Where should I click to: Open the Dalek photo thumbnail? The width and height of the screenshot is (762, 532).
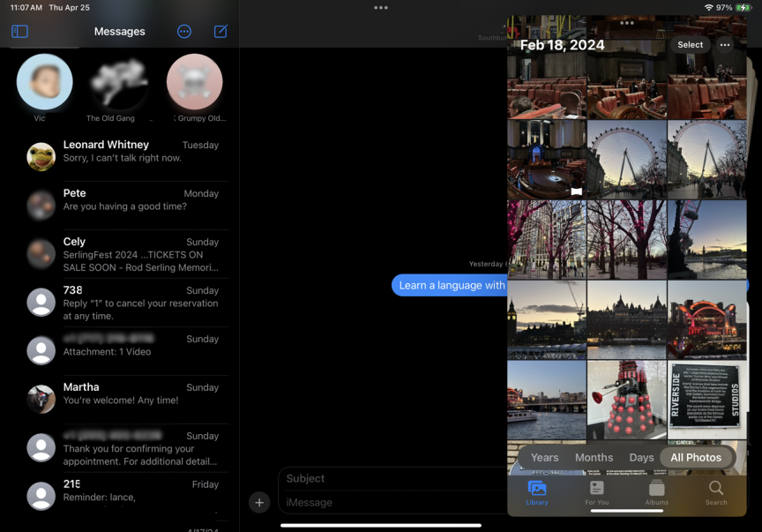(626, 399)
